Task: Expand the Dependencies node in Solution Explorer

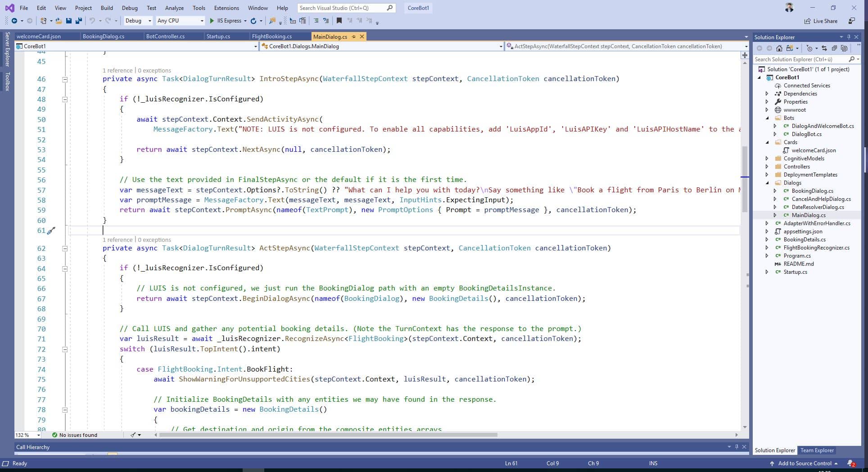Action: click(x=767, y=94)
